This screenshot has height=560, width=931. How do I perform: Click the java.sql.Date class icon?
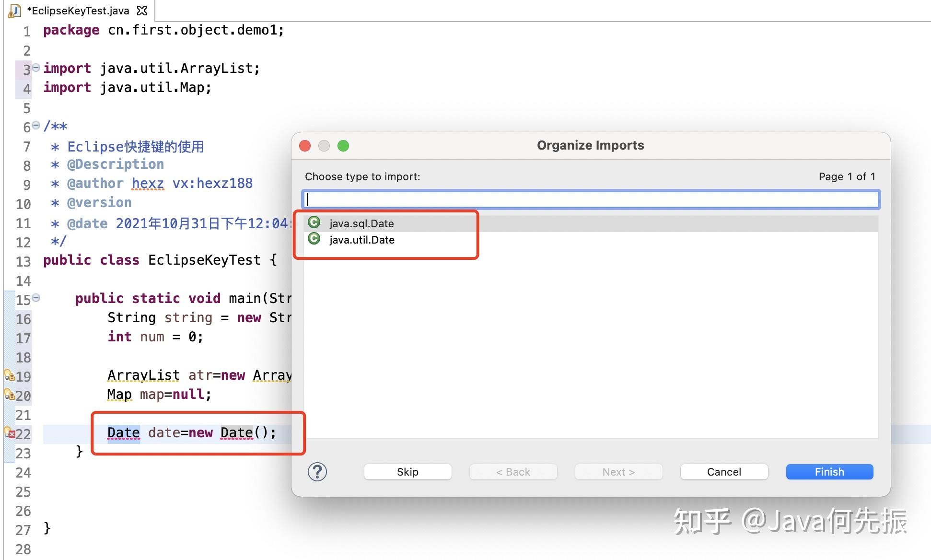(314, 222)
